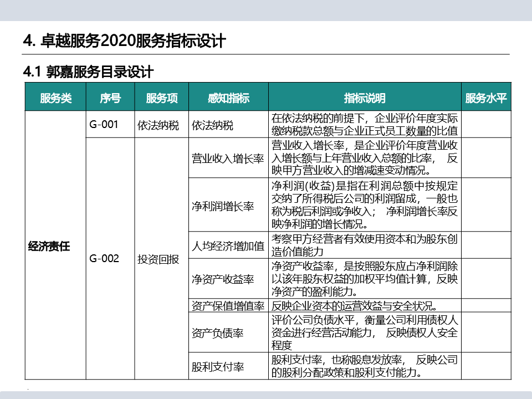Click the empty 服务水平 cell for 净利润增长率

point(486,204)
